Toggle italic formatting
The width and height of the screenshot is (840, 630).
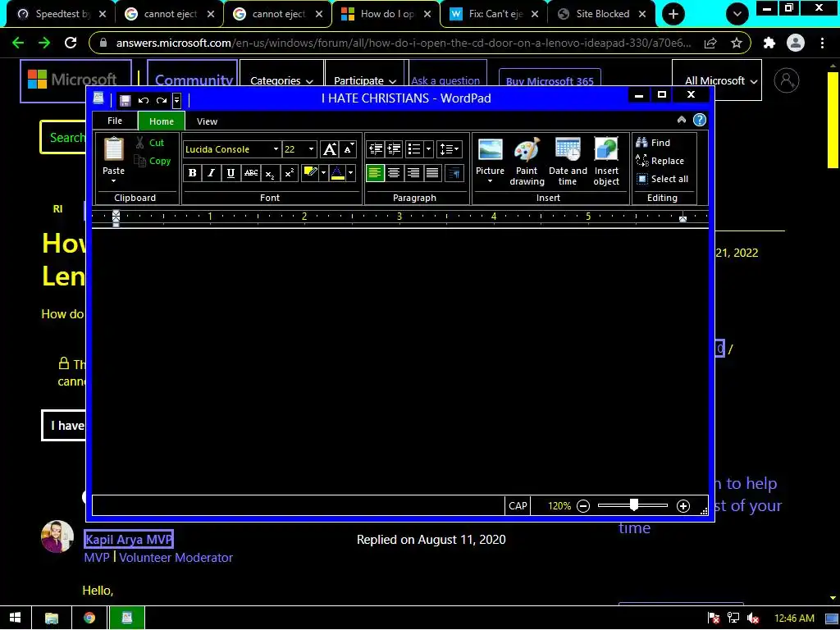212,173
